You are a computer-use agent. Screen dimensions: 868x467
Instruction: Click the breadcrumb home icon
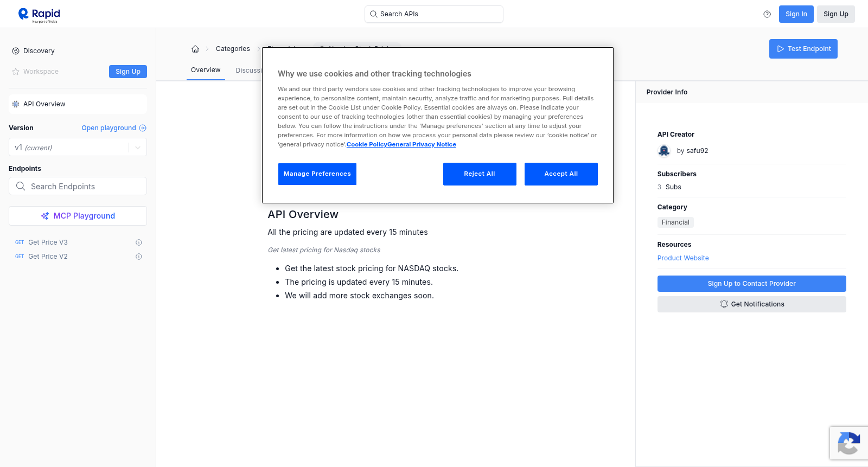pos(195,49)
